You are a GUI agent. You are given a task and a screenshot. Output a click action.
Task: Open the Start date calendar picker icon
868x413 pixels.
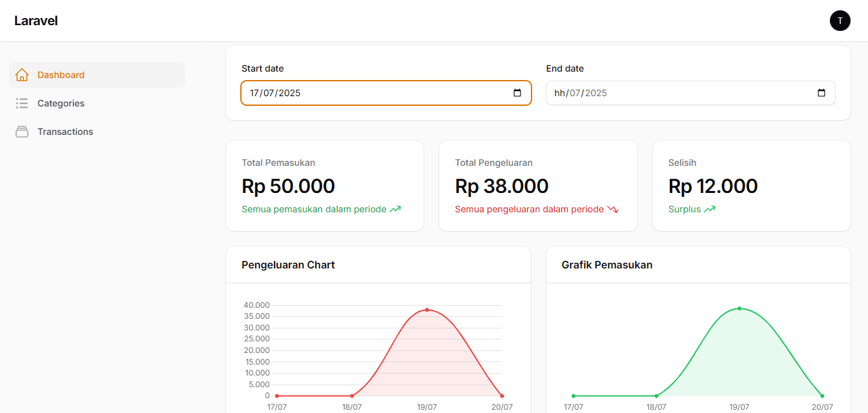click(517, 93)
